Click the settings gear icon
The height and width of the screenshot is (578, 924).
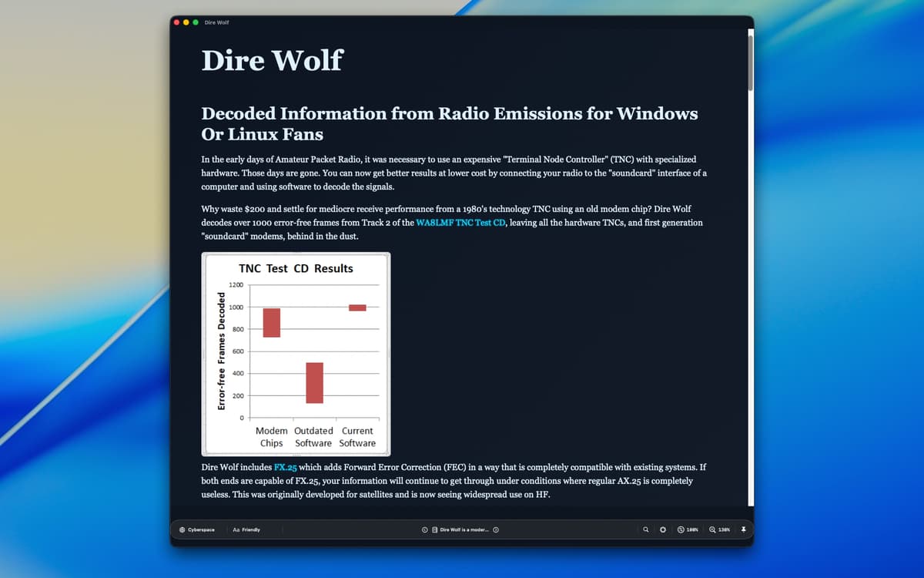[x=663, y=530]
